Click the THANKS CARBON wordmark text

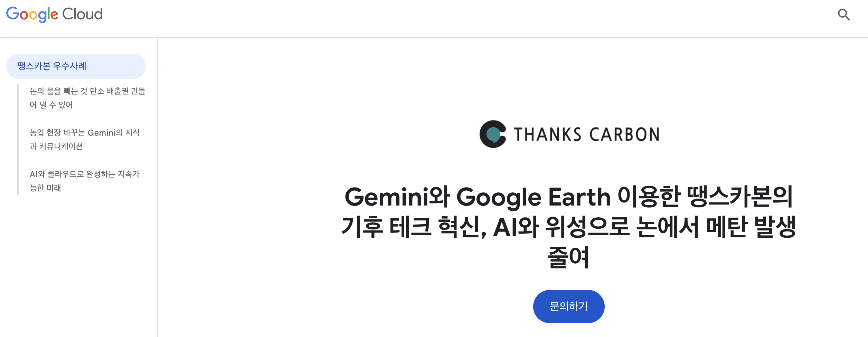(x=586, y=135)
